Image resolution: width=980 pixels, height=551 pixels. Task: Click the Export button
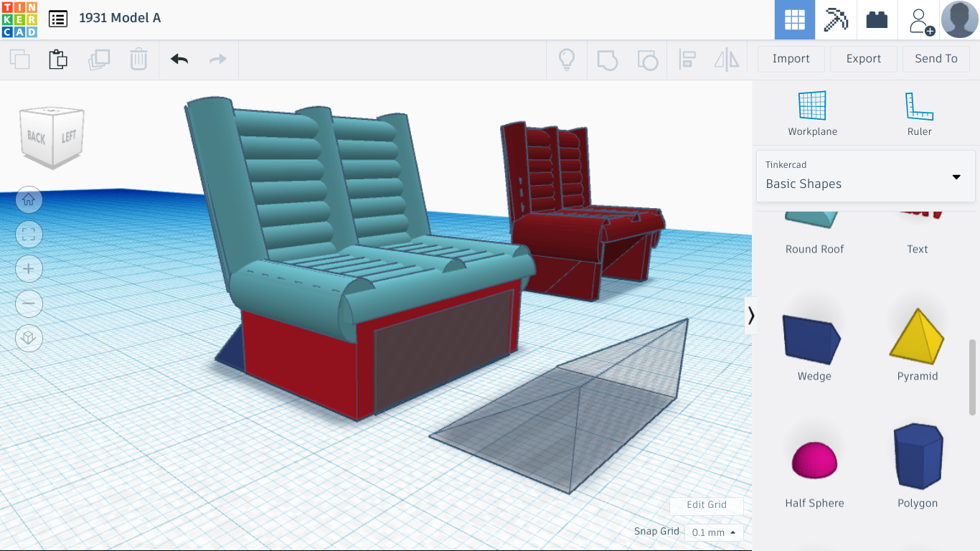(864, 59)
